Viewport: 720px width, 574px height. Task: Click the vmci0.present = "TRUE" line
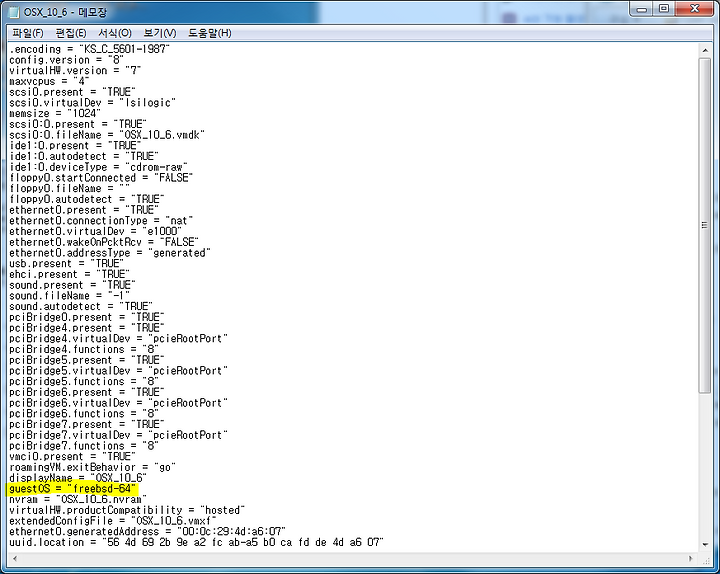72,456
